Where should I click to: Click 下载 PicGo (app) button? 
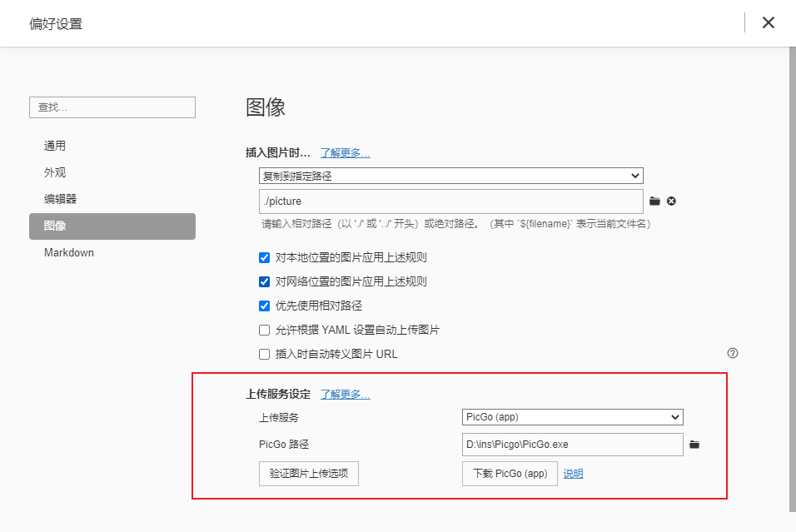tap(510, 474)
